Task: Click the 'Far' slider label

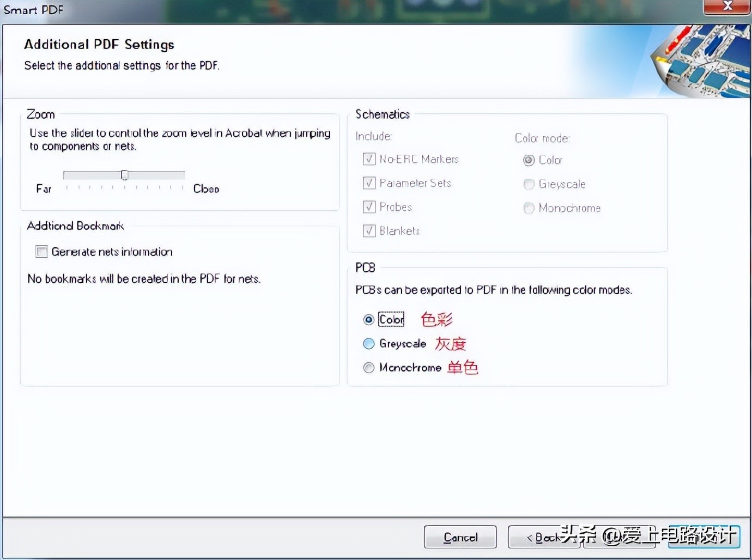Action: tap(44, 189)
